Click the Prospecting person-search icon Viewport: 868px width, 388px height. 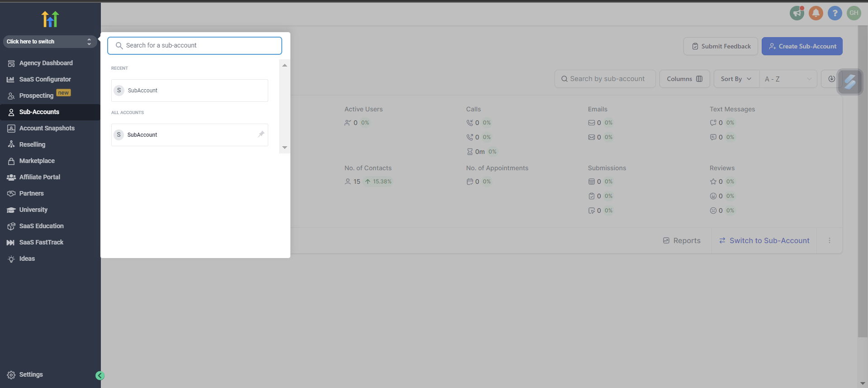[x=11, y=96]
